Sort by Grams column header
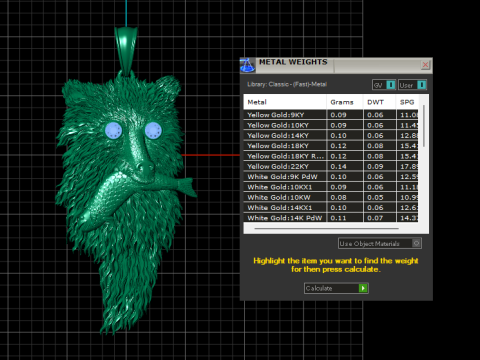480x360 pixels. click(344, 102)
